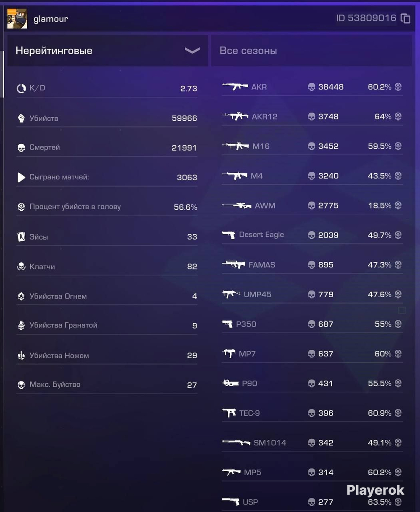
Task: Open the Все сезоны season selector
Action: coord(311,50)
